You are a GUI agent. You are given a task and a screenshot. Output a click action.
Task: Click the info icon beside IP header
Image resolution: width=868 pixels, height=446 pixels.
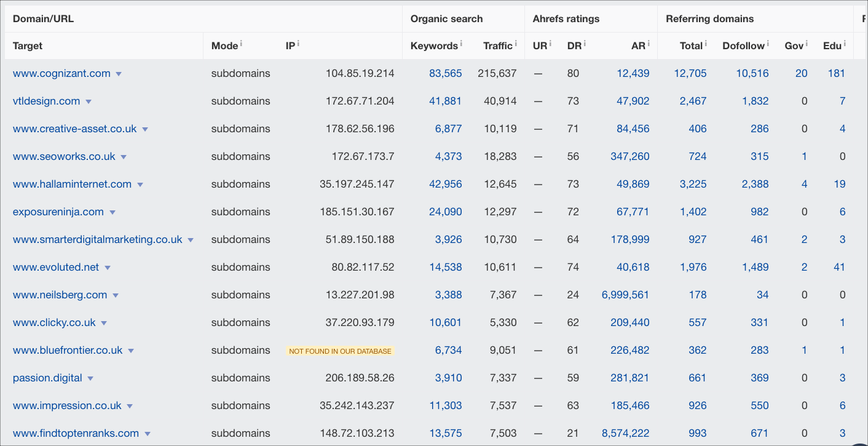298,44
